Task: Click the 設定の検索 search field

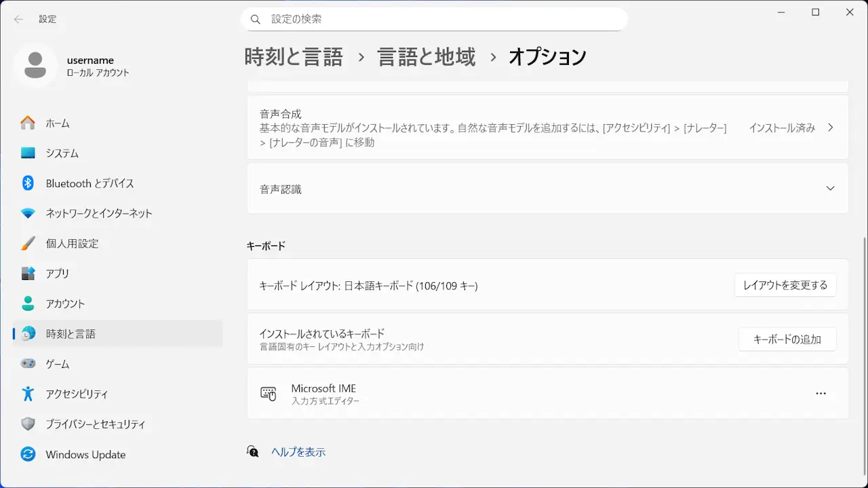Action: tap(434, 19)
